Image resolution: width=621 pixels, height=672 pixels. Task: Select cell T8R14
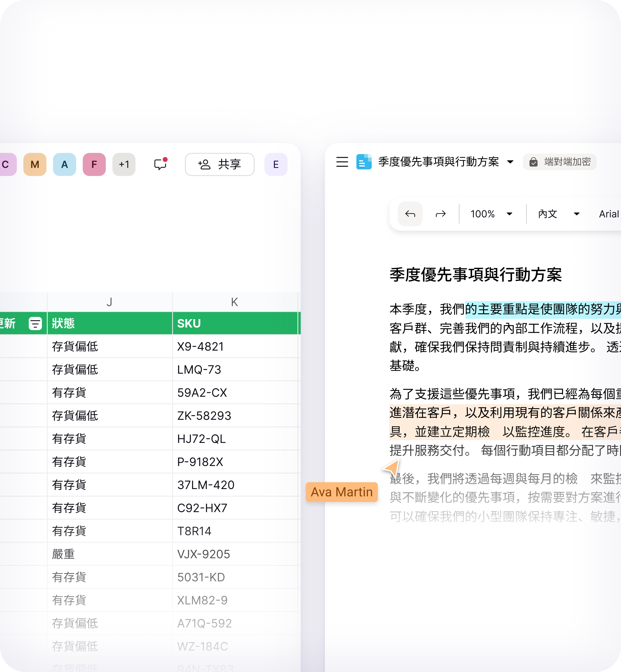(235, 531)
